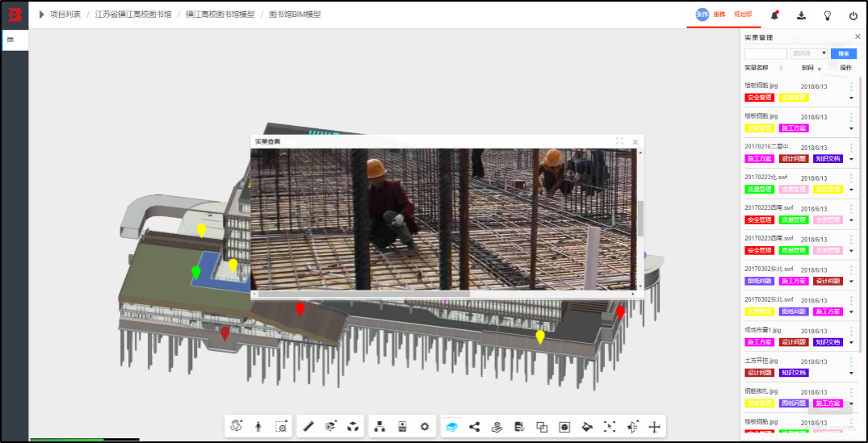Image resolution: width=868 pixels, height=443 pixels.
Task: Open the 请选择 dropdown in 实景管理 panel
Action: click(809, 53)
